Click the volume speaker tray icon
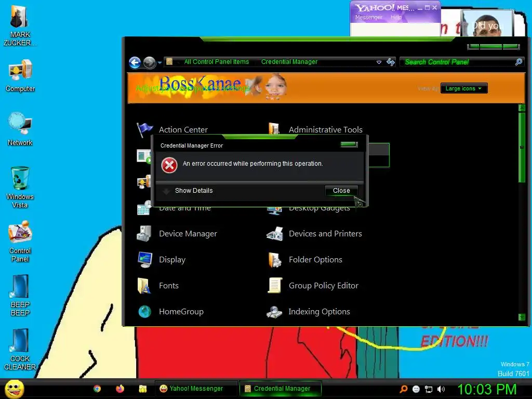 coord(441,389)
